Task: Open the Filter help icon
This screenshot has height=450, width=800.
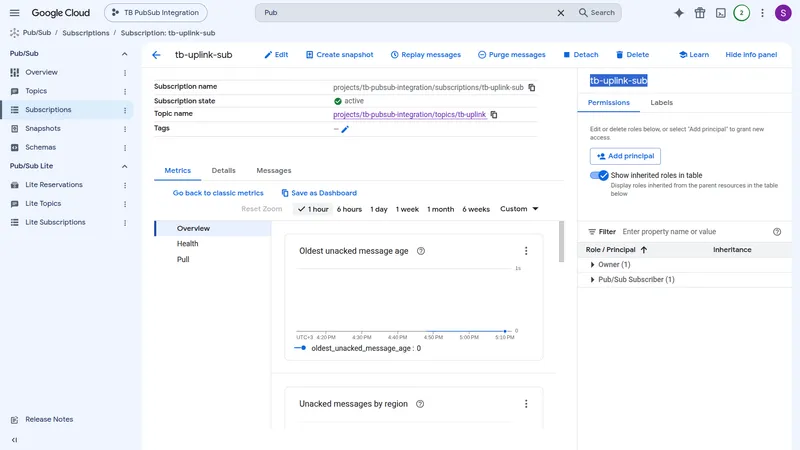Action: 777,232
